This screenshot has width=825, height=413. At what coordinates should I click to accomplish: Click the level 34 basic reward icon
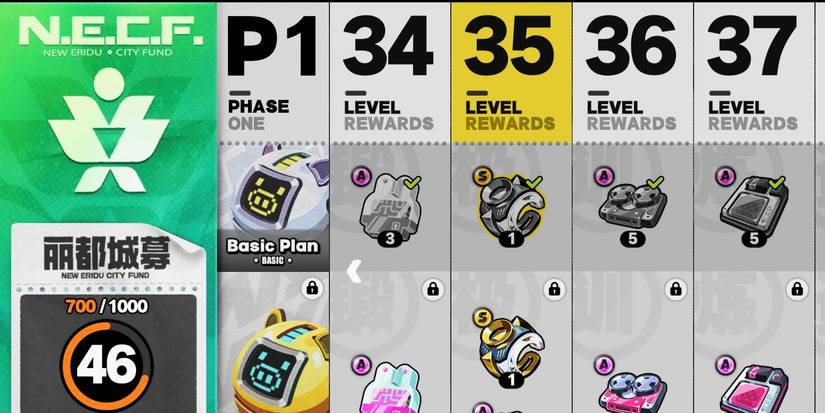389,207
